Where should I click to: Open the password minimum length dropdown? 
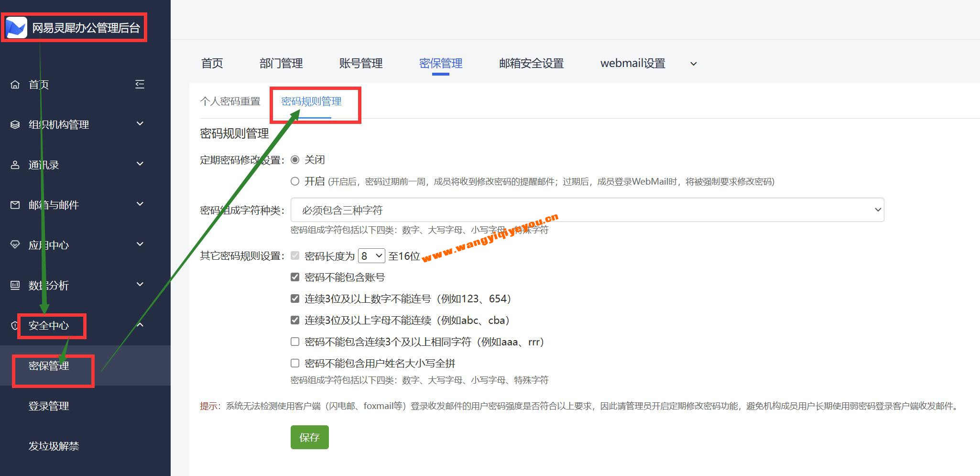(x=371, y=256)
